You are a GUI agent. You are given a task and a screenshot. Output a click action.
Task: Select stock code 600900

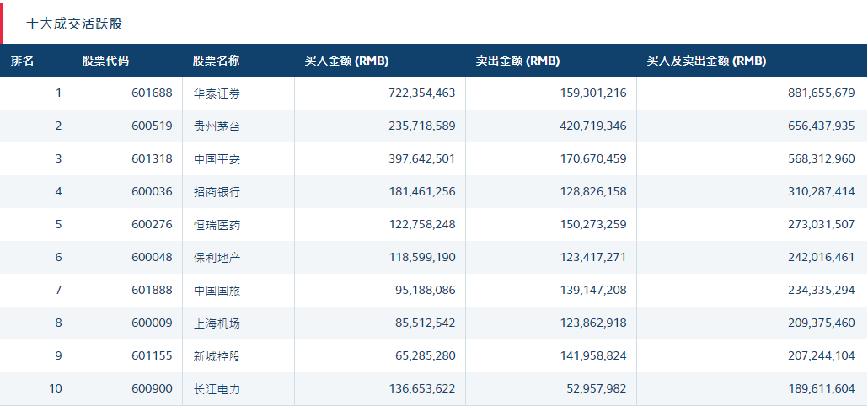click(x=153, y=389)
